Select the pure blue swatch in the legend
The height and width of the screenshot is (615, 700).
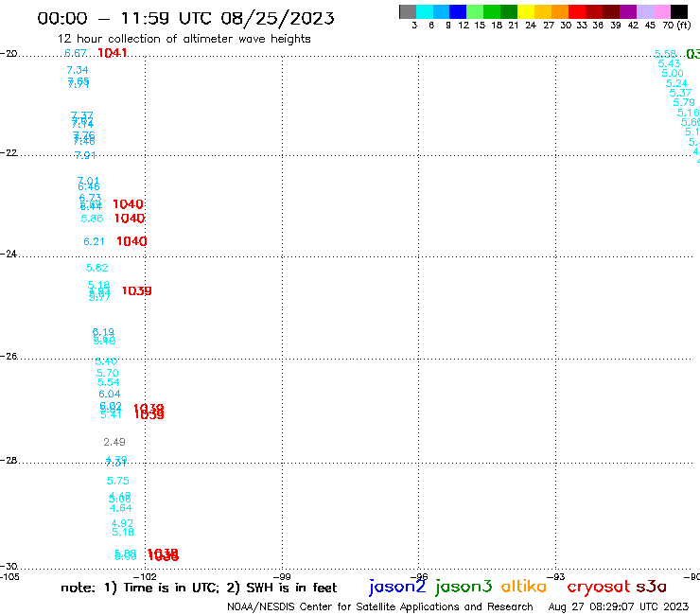[458, 11]
